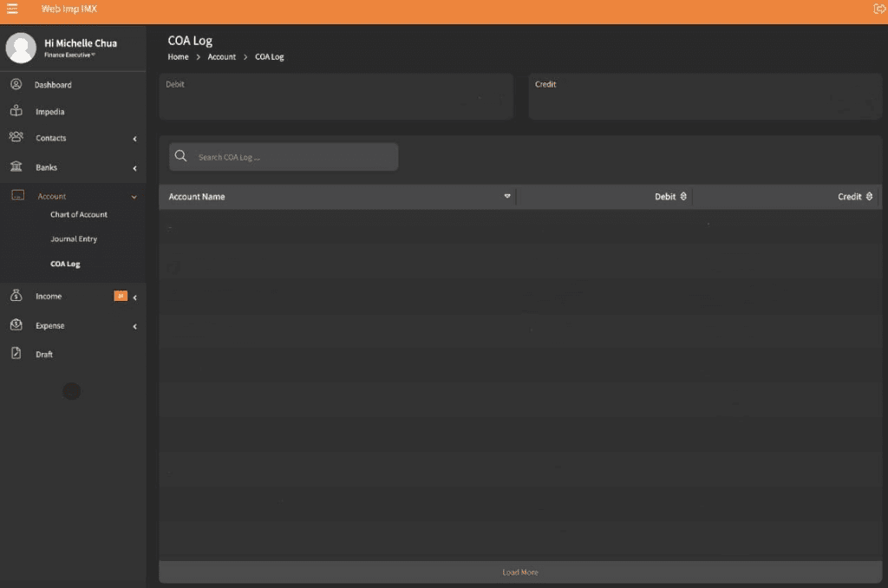This screenshot has width=888, height=588.
Task: Expand the Expense submenu chevron
Action: [x=134, y=326]
